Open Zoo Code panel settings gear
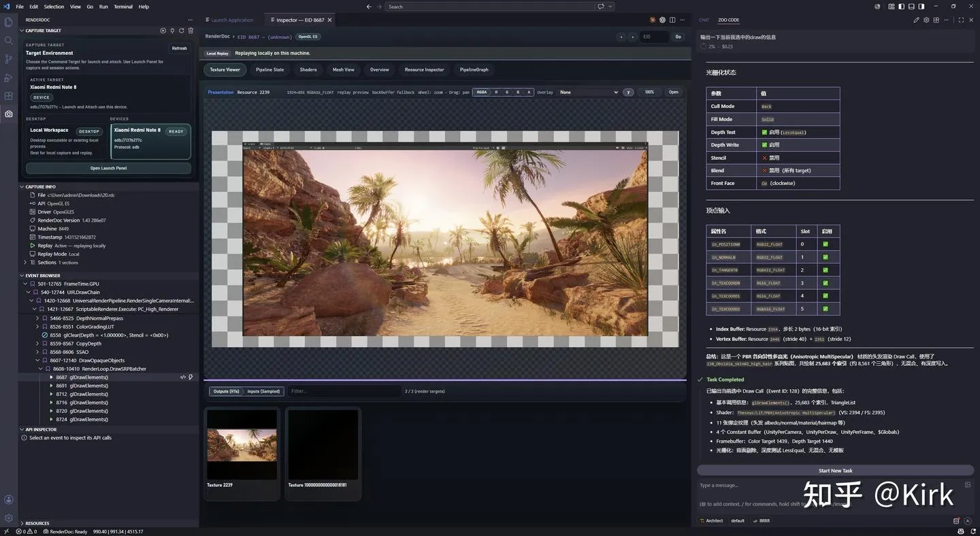980x536 pixels. click(927, 20)
